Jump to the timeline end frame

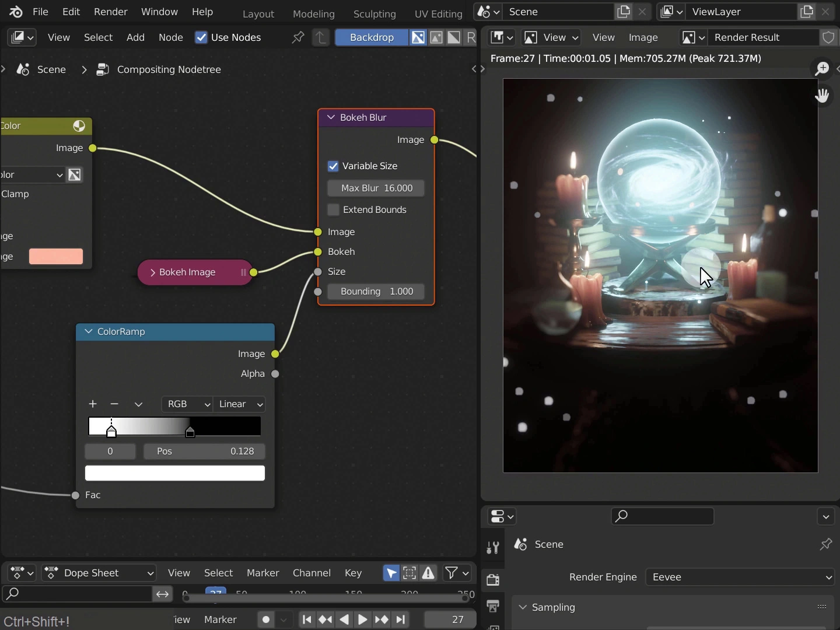[x=401, y=619]
